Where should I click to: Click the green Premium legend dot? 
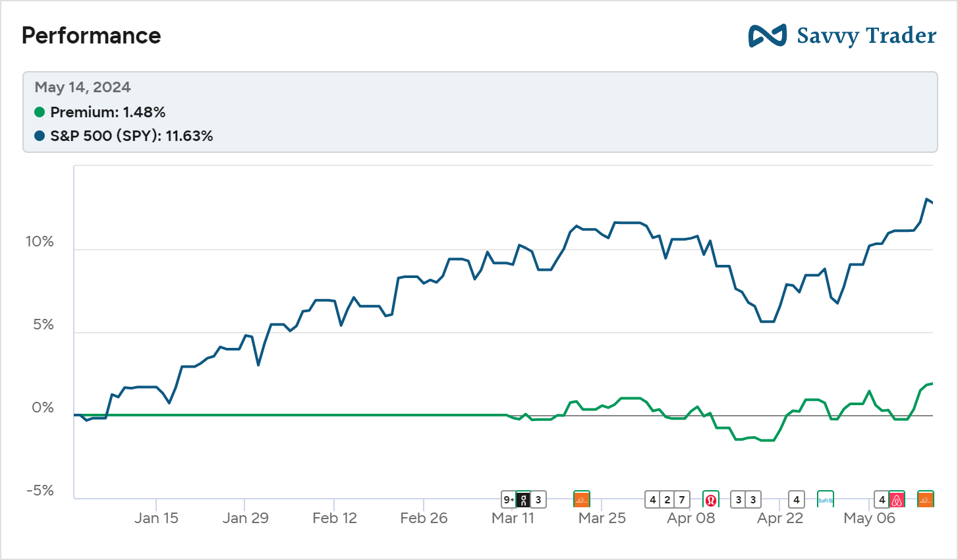(x=40, y=112)
